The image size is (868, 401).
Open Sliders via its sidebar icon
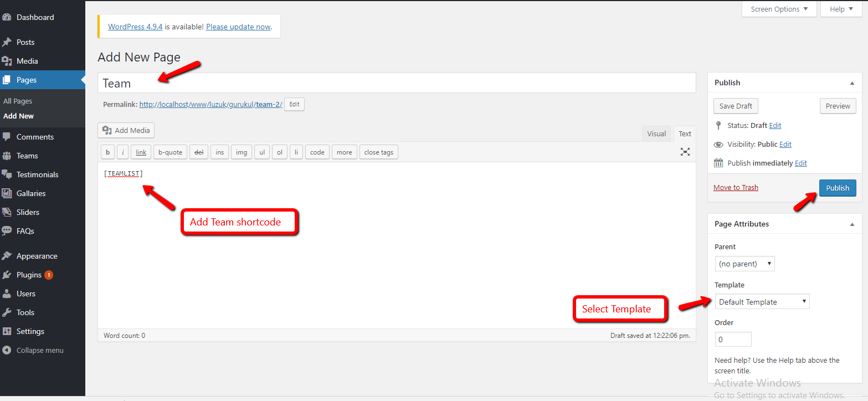[x=7, y=212]
